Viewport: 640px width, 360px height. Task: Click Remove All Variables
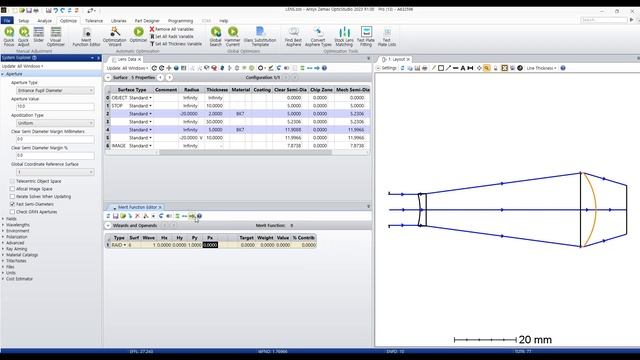click(x=171, y=29)
